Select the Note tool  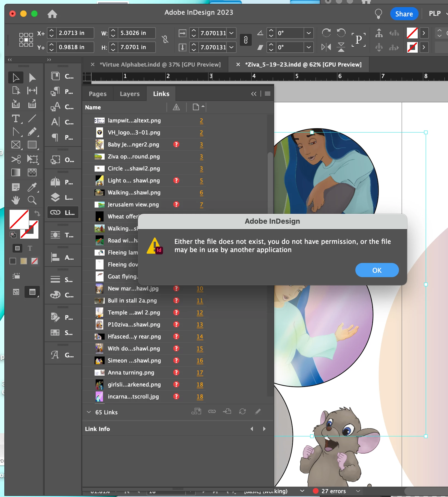pyautogui.click(x=16, y=187)
